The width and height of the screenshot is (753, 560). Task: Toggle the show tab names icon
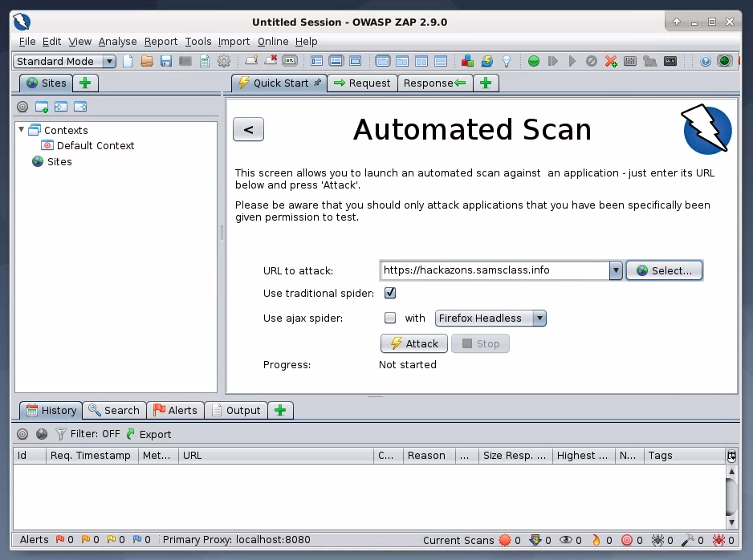(x=290, y=61)
